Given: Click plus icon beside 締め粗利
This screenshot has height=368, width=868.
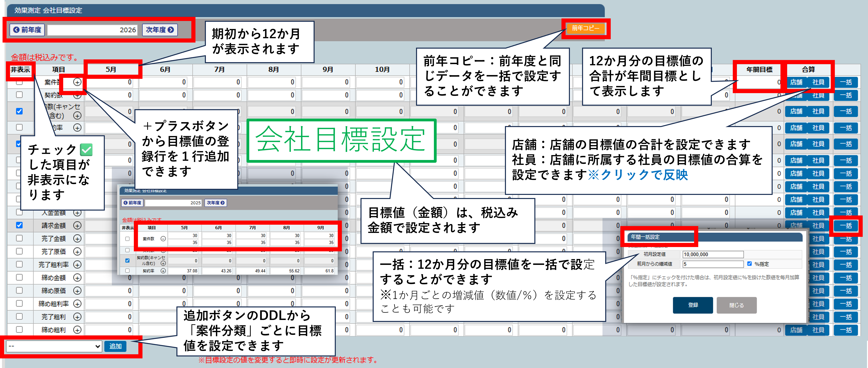Looking at the screenshot, I should pyautogui.click(x=77, y=330).
